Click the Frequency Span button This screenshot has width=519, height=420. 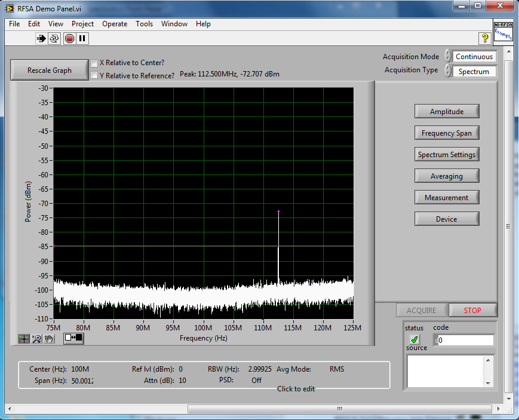coord(446,133)
